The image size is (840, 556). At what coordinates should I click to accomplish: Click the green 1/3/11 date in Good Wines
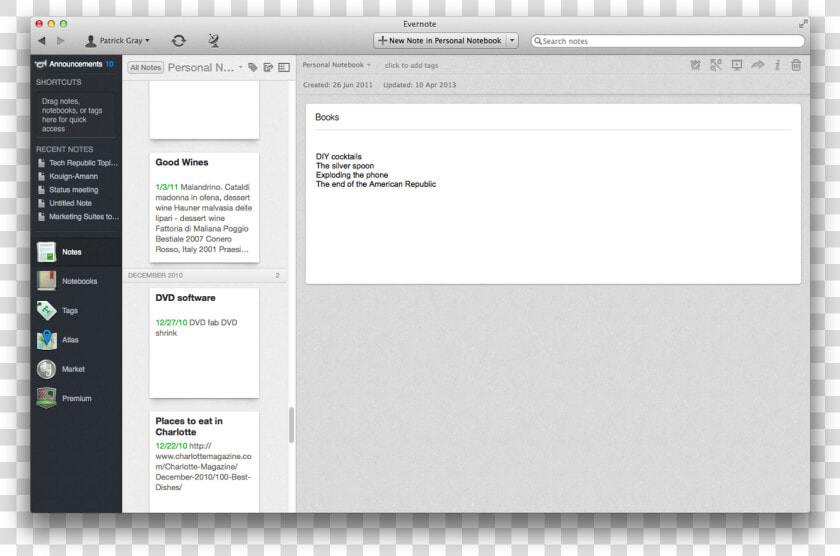point(167,187)
